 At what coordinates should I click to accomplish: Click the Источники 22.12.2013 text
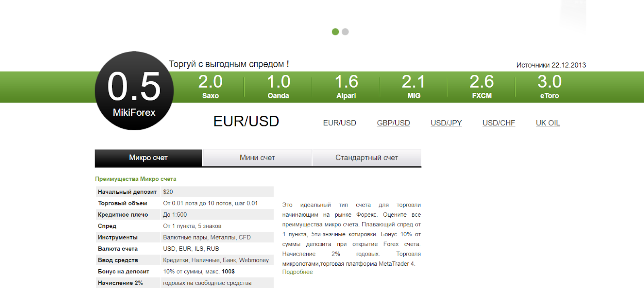(x=551, y=65)
